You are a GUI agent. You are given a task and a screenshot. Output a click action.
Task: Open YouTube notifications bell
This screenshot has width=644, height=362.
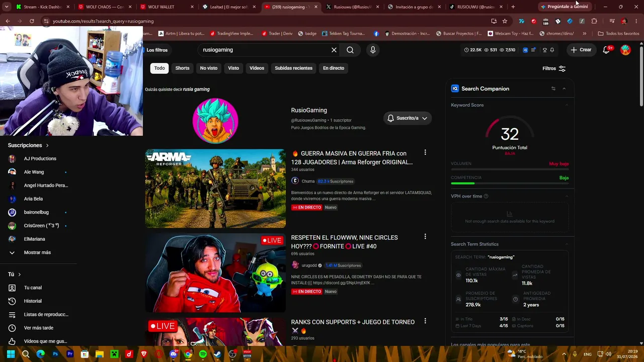(x=606, y=50)
